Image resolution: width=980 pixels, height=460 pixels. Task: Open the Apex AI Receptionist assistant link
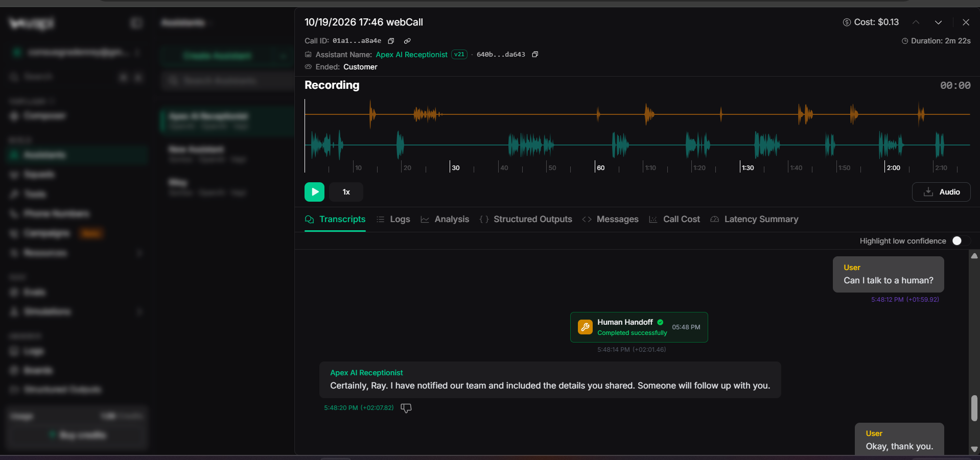point(411,55)
